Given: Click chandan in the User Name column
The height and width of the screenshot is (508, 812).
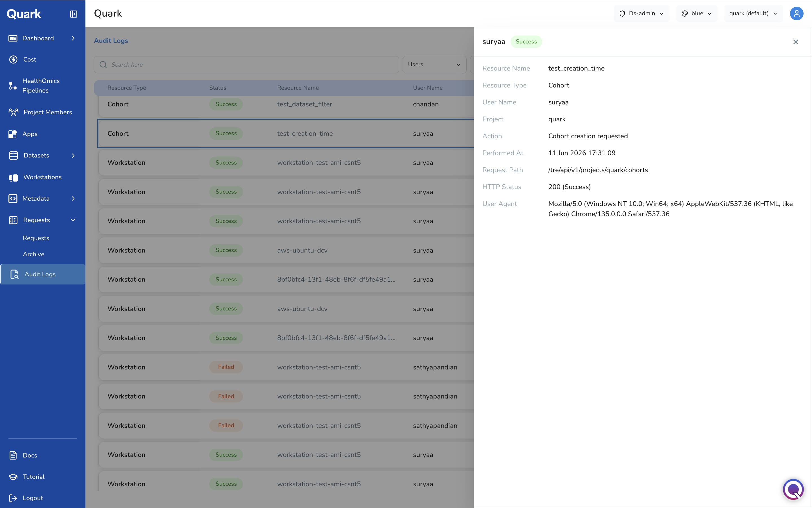Looking at the screenshot, I should (x=425, y=104).
